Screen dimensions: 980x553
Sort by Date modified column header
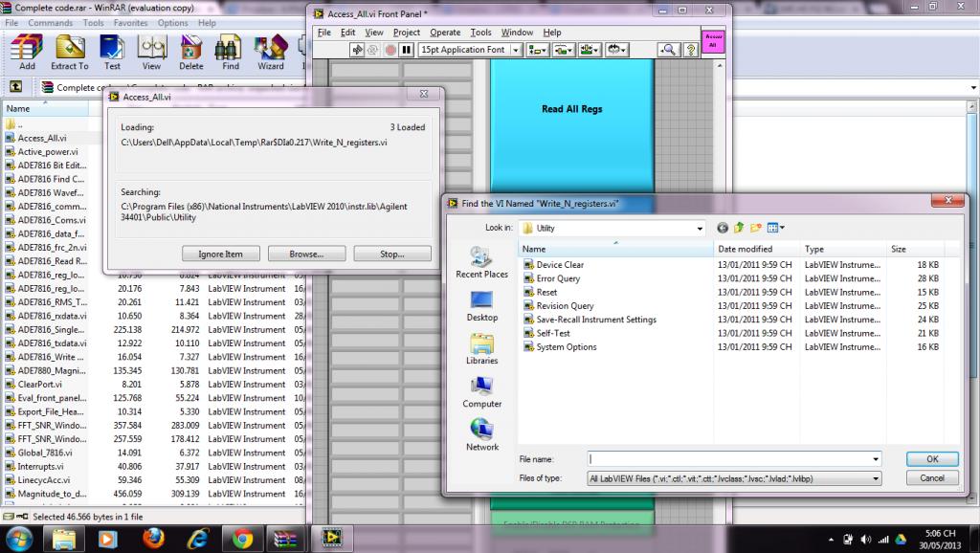(x=756, y=249)
